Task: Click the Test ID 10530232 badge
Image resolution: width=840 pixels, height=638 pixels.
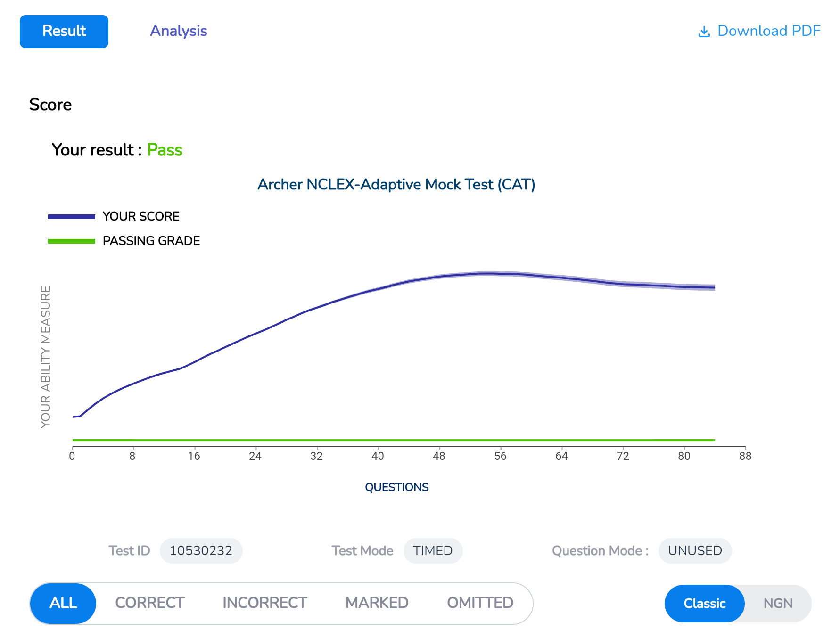Action: tap(201, 551)
